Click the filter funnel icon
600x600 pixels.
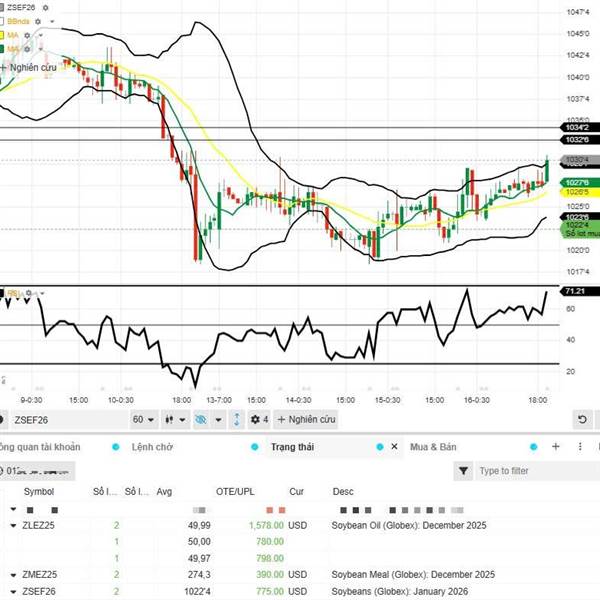pyautogui.click(x=464, y=470)
